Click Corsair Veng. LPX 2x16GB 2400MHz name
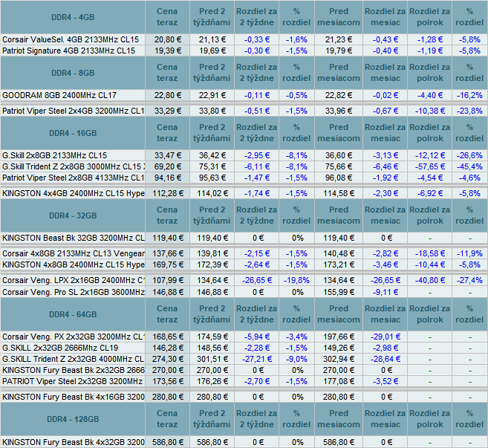The height and width of the screenshot is (448, 488). coord(73,280)
